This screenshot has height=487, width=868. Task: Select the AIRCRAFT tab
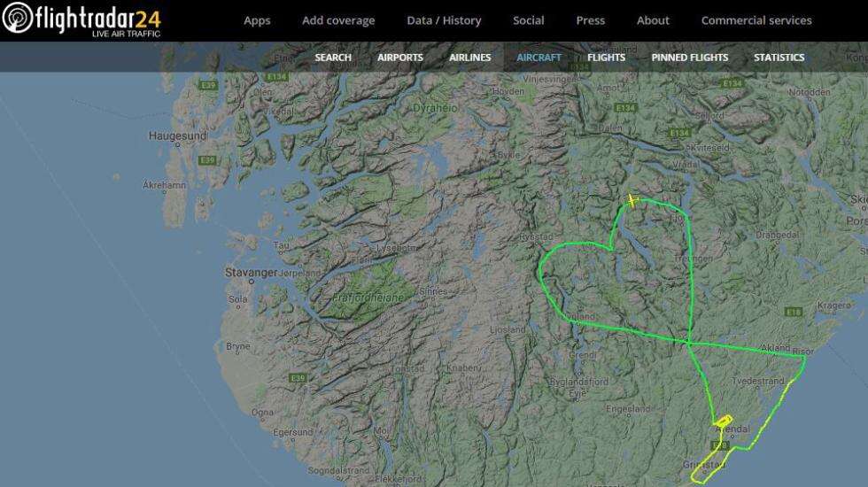(539, 57)
